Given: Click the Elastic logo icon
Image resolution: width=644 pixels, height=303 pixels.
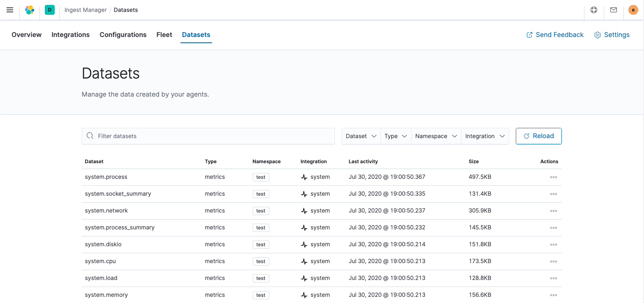Looking at the screenshot, I should click(30, 10).
